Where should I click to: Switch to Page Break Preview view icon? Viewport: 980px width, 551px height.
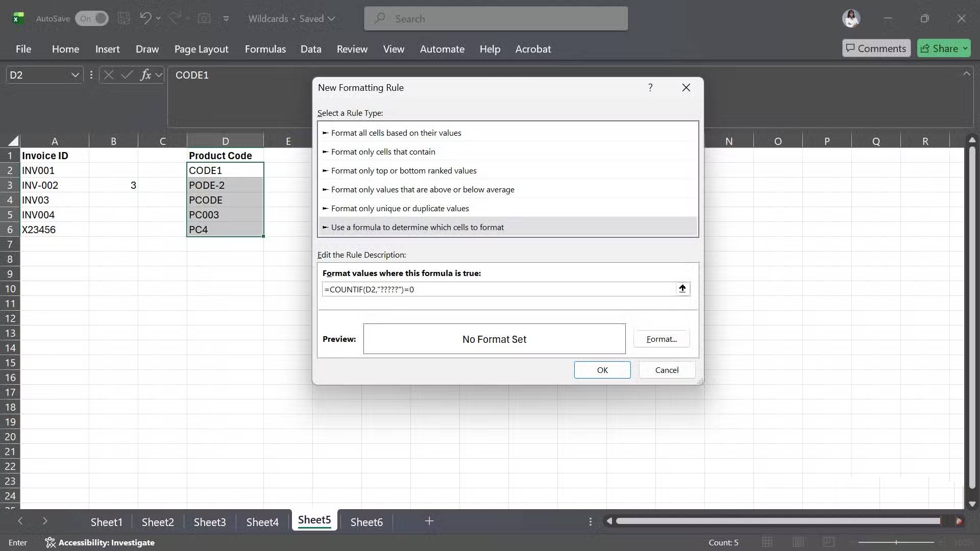coord(829,542)
